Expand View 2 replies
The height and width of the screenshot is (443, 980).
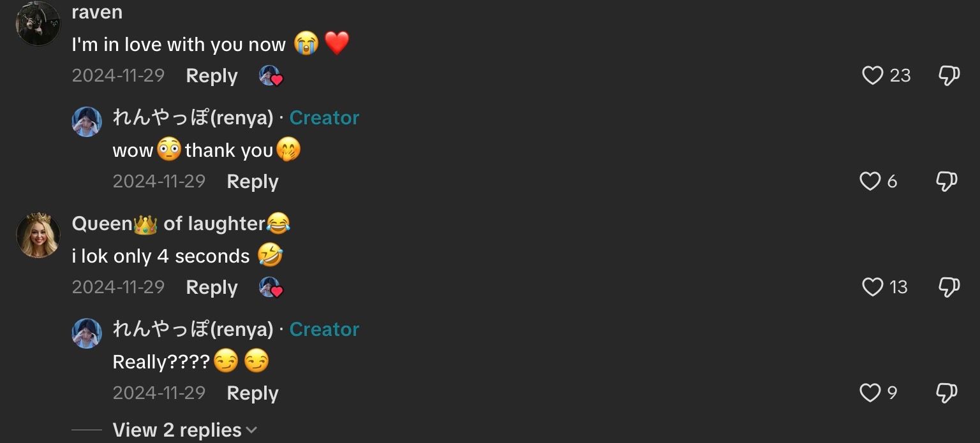click(x=177, y=430)
